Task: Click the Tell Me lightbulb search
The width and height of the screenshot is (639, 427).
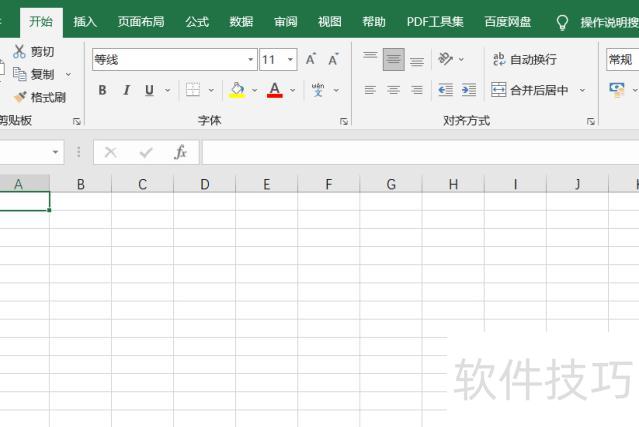Action: click(x=562, y=22)
